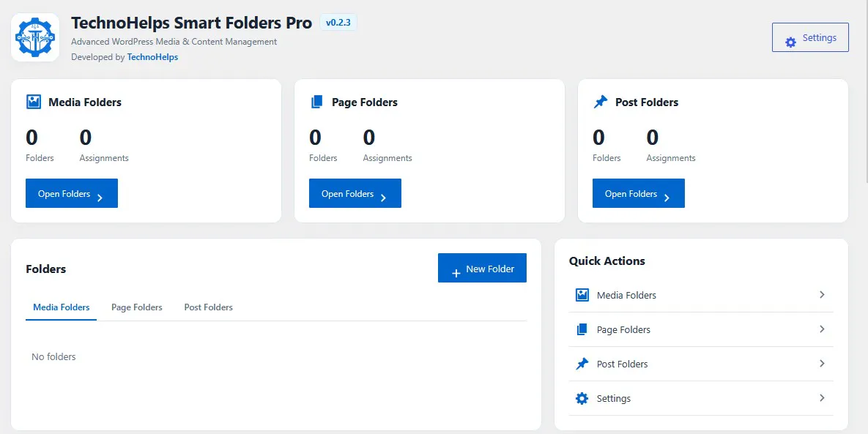
Task: Click chevron on Page Folders quick action row
Action: 822,329
